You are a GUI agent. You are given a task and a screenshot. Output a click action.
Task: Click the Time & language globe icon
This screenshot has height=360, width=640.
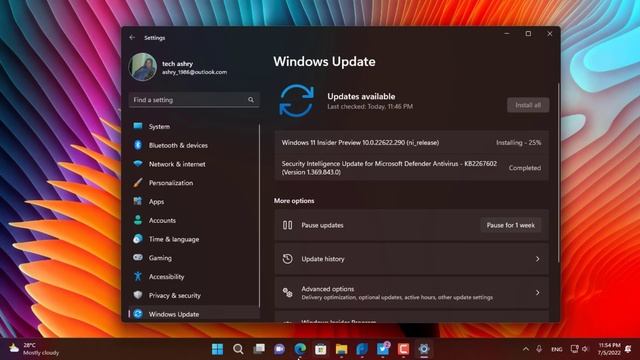coord(138,239)
